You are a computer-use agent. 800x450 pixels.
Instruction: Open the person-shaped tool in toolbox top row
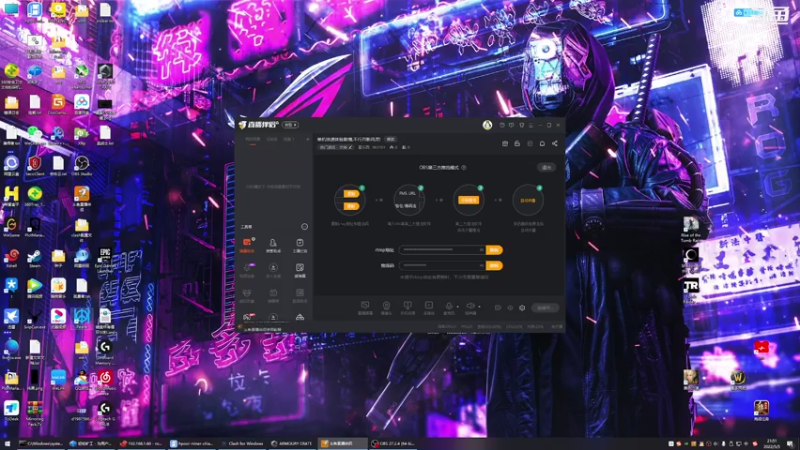click(273, 244)
